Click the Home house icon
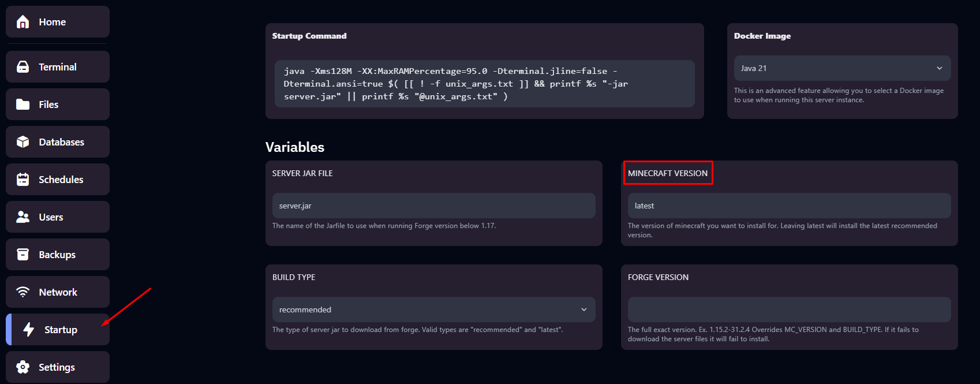This screenshot has height=384, width=980. coord(23,22)
